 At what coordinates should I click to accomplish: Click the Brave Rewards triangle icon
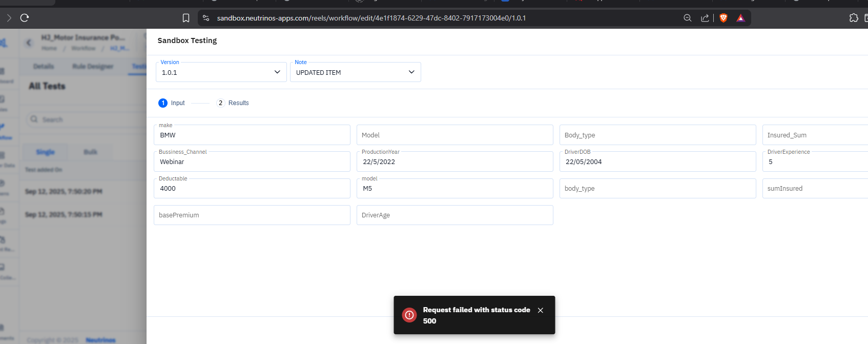(x=740, y=18)
